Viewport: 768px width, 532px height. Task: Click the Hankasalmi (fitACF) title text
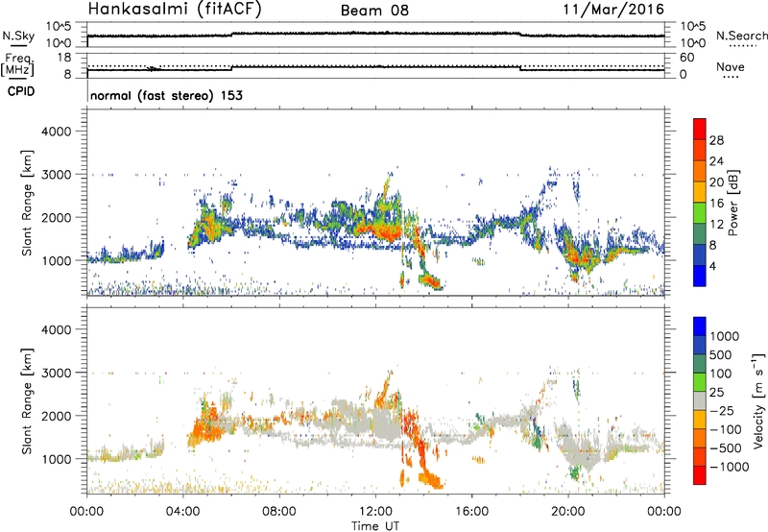coord(175,10)
